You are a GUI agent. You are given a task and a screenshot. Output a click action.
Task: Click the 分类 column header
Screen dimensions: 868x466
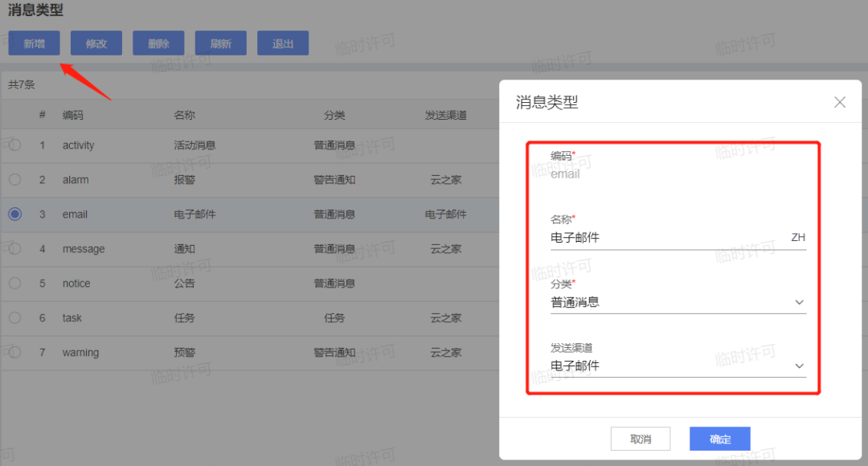(334, 115)
